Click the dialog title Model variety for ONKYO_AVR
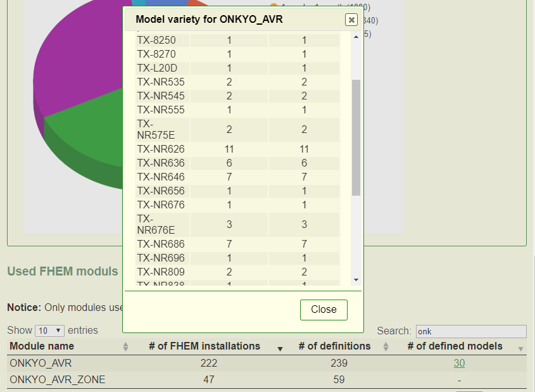The height and width of the screenshot is (392, 535). (209, 20)
